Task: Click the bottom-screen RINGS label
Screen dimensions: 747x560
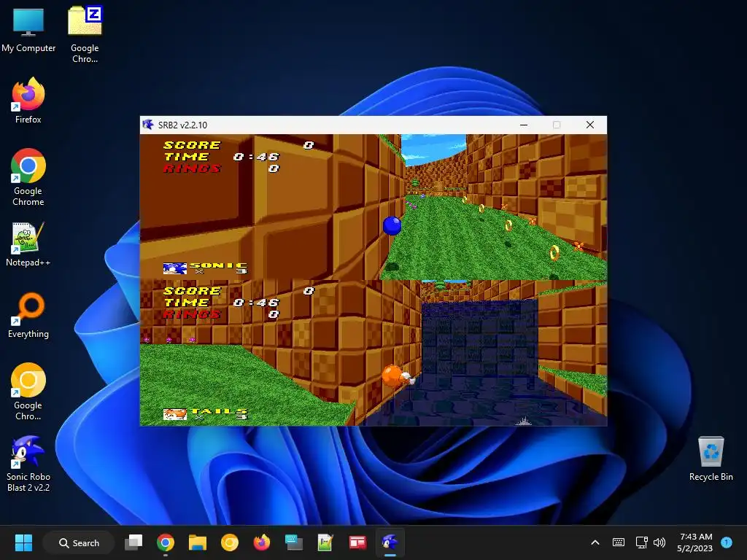Action: [192, 314]
